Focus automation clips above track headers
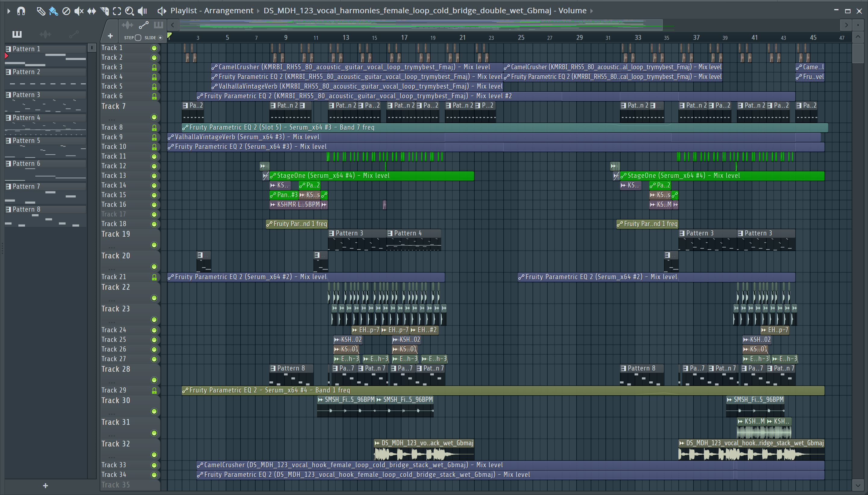868x495 pixels. coord(144,25)
